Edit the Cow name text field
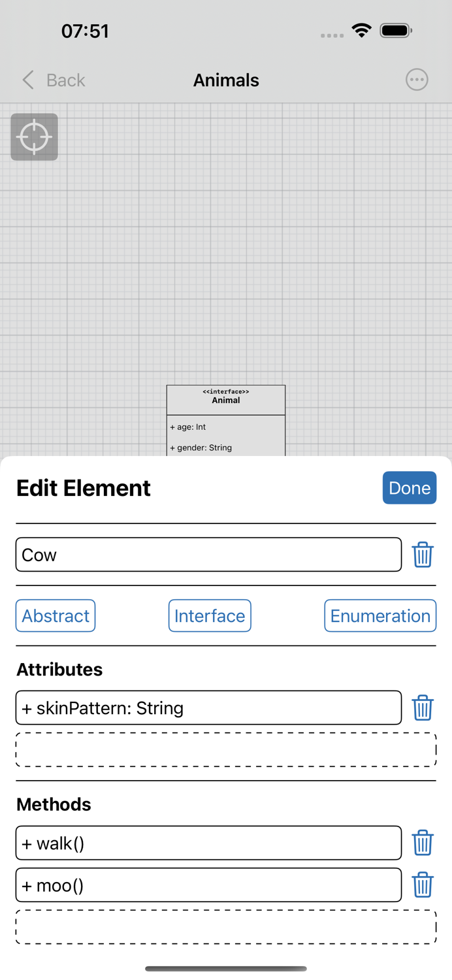The image size is (452, 980). pos(208,554)
